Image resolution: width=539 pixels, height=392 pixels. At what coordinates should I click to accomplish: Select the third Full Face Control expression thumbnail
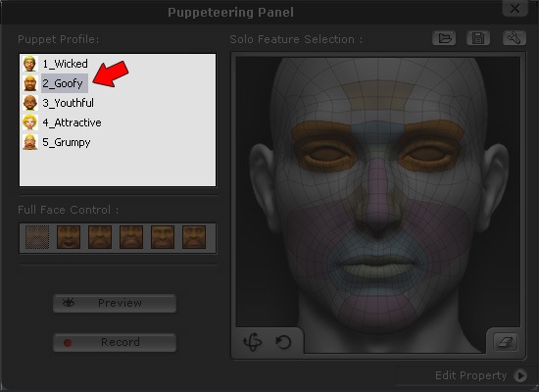pyautogui.click(x=100, y=237)
